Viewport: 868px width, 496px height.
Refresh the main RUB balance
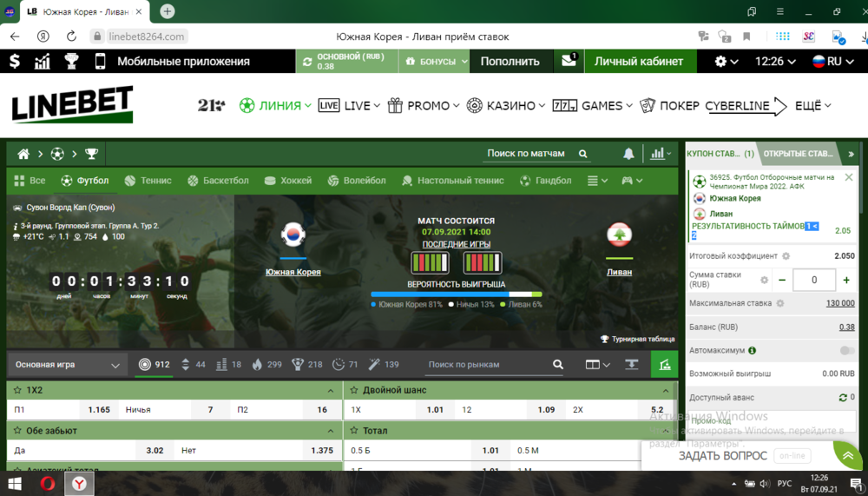point(307,62)
